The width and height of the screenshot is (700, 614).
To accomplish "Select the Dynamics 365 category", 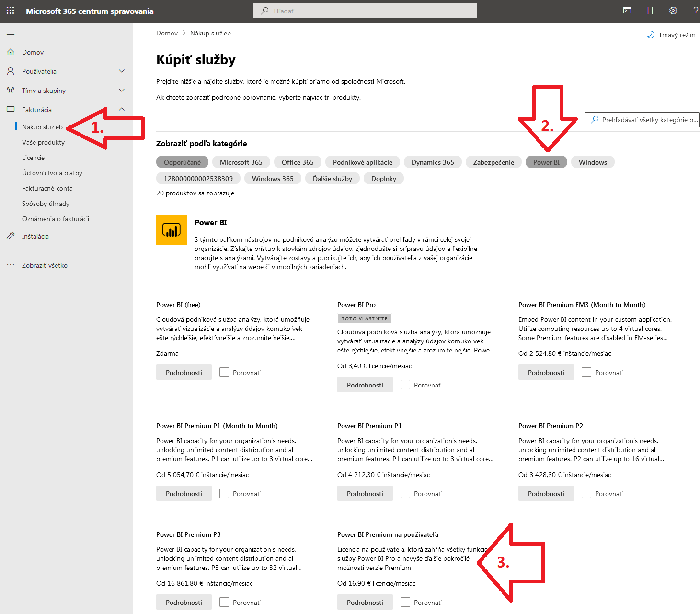I will point(433,162).
